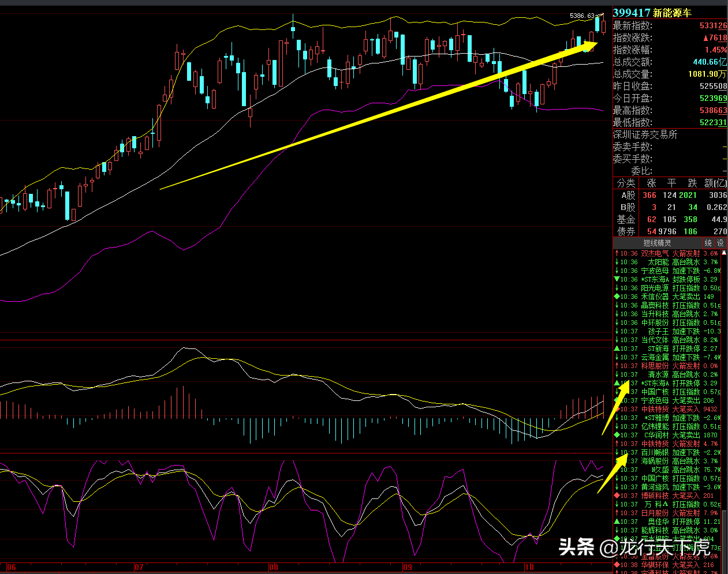Select the 黄河旋风 加速下跌 alert row

click(x=667, y=487)
